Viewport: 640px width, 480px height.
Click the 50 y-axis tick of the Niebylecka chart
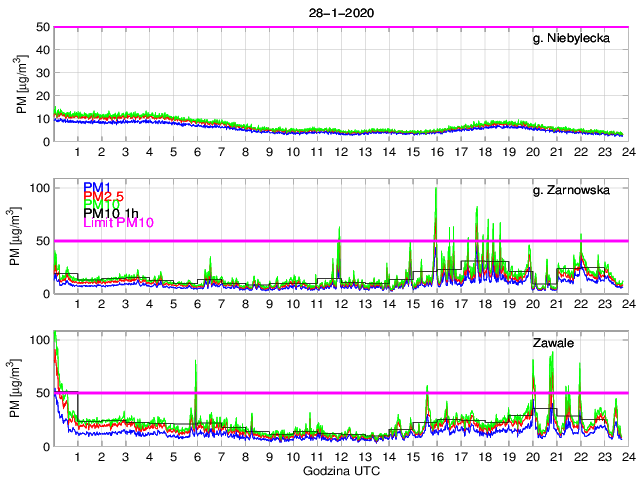click(x=42, y=27)
